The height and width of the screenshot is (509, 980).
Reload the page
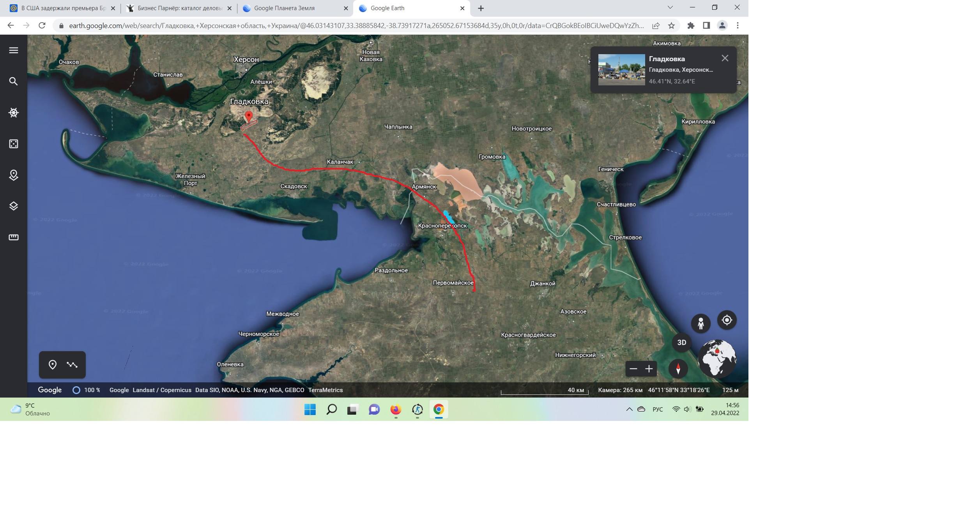coord(42,25)
